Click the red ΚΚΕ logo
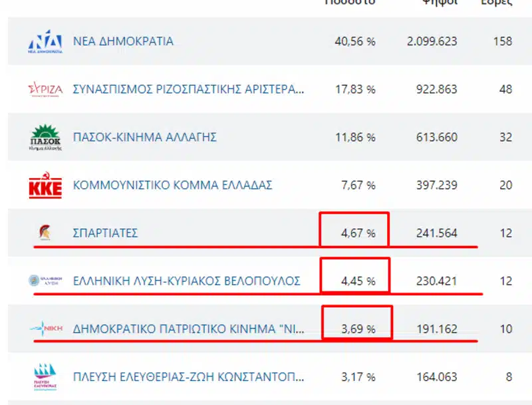The width and height of the screenshot is (532, 405). pos(46,186)
